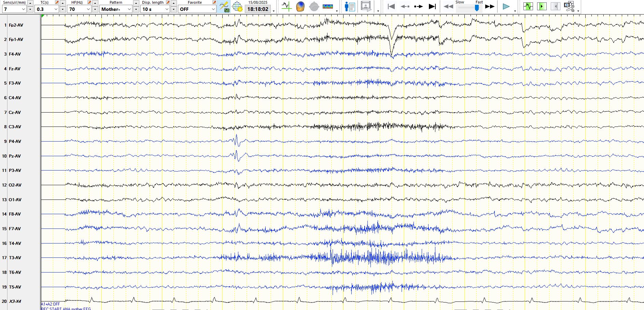The image size is (644, 310).
Task: Open the Favorite dropdown set to OFF
Action: click(197, 9)
